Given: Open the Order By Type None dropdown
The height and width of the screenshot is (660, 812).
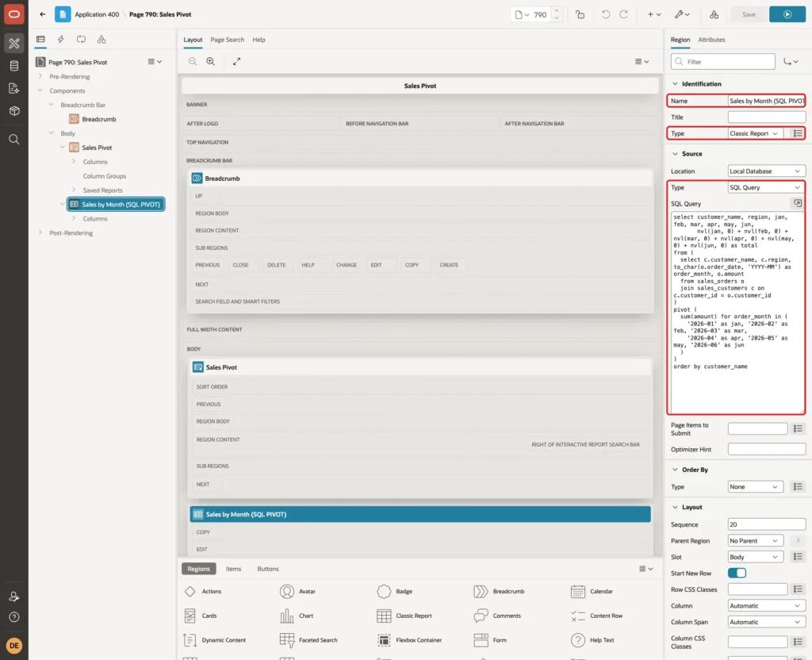Looking at the screenshot, I should [x=755, y=487].
